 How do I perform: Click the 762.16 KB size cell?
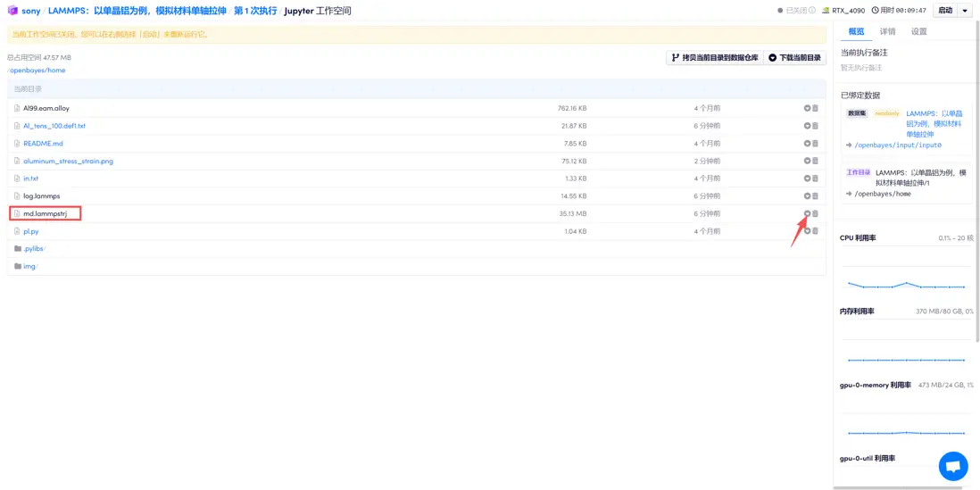coord(572,108)
